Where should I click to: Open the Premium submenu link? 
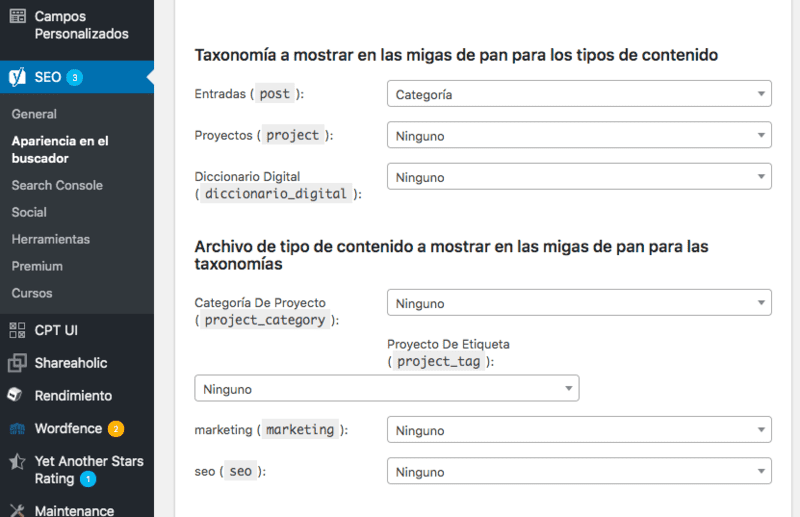pyautogui.click(x=37, y=266)
